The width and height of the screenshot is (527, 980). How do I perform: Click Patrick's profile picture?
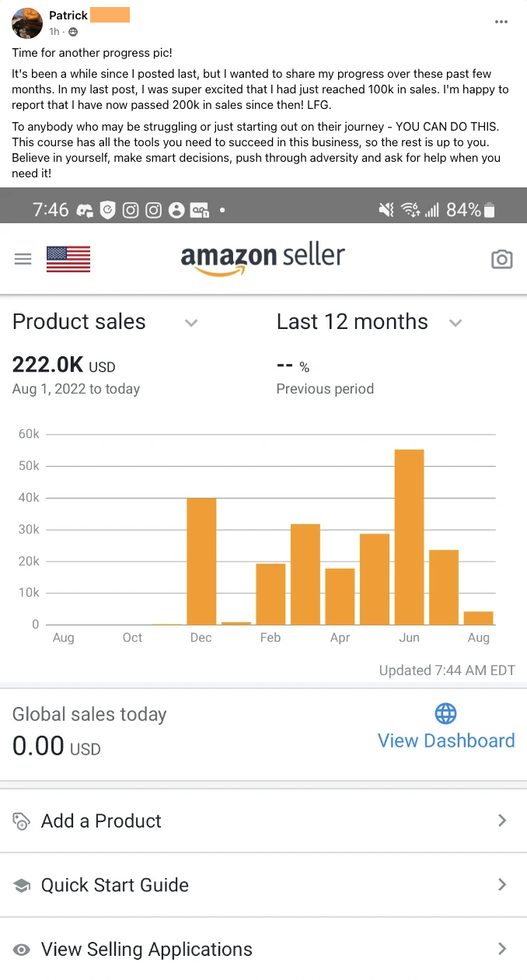point(27,23)
